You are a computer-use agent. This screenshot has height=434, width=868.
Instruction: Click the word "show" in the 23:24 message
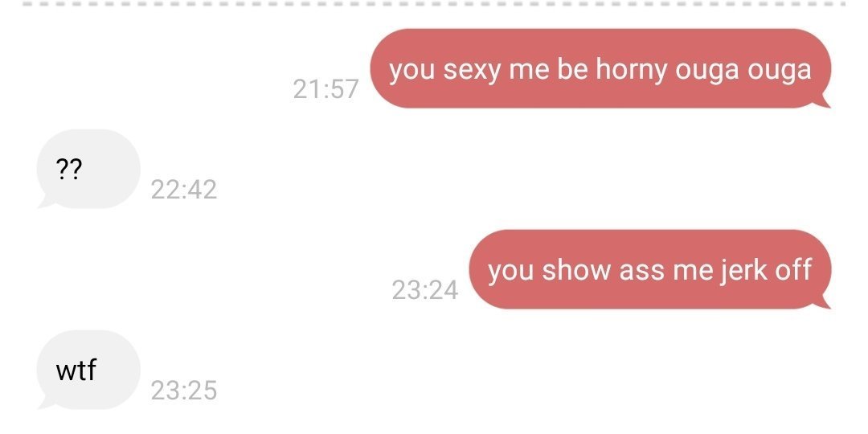[x=576, y=270]
